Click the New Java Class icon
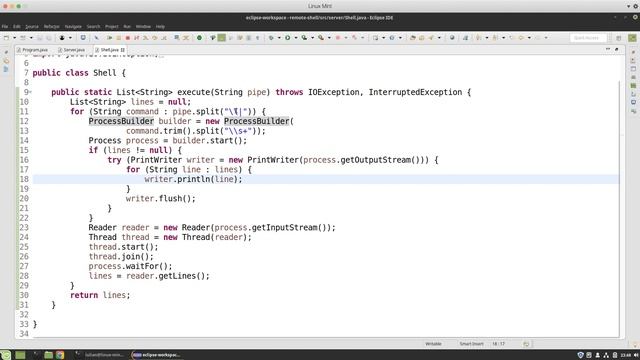 (392, 38)
